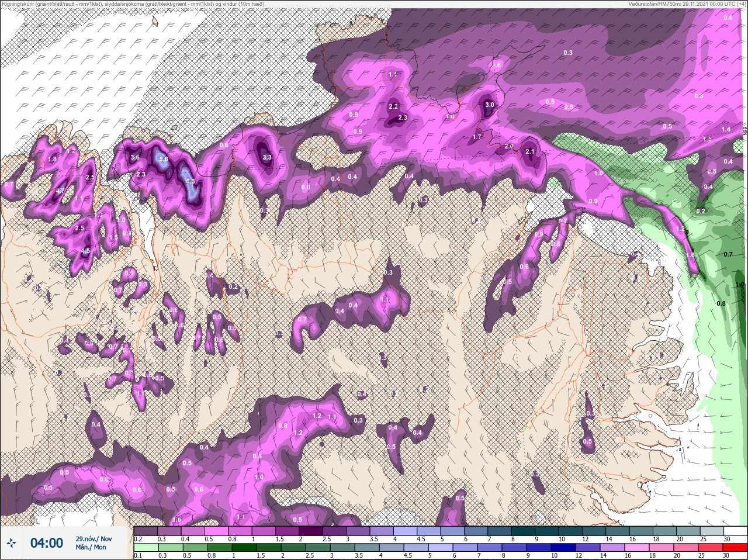Viewport: 748px width, 560px height.
Task: Click the 1.8 value in the northwest
Action: [x=52, y=159]
